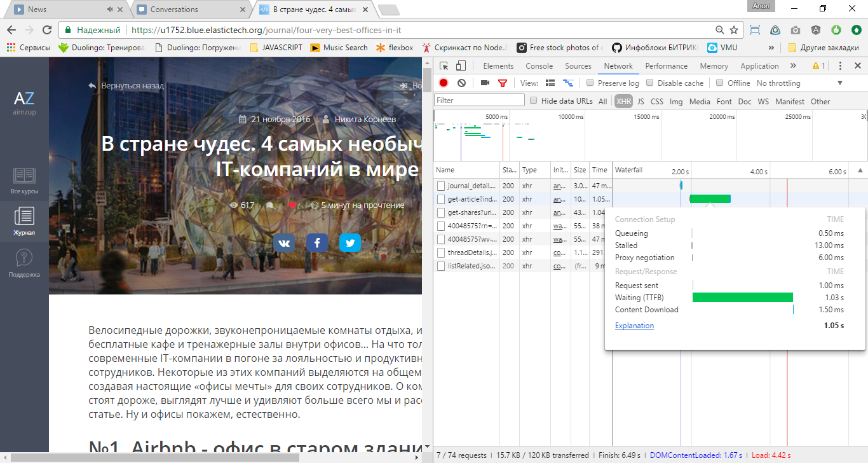Image resolution: width=868 pixels, height=463 pixels.
Task: Toggle the device toolbar icon
Action: click(461, 66)
